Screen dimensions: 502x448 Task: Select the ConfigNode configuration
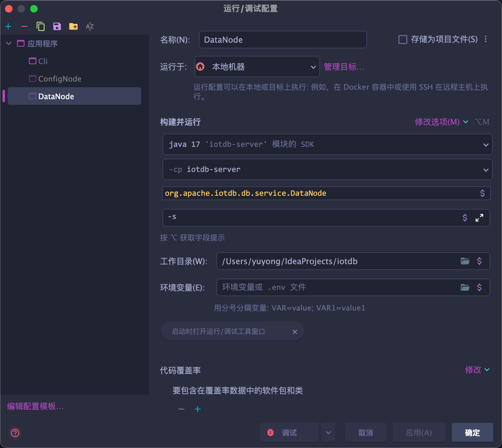[x=60, y=79]
